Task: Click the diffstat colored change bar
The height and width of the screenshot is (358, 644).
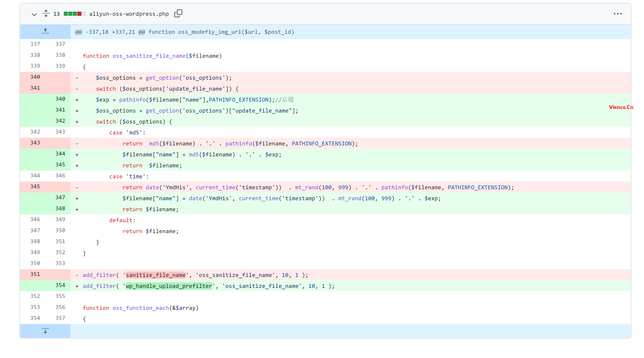Action: tap(75, 14)
